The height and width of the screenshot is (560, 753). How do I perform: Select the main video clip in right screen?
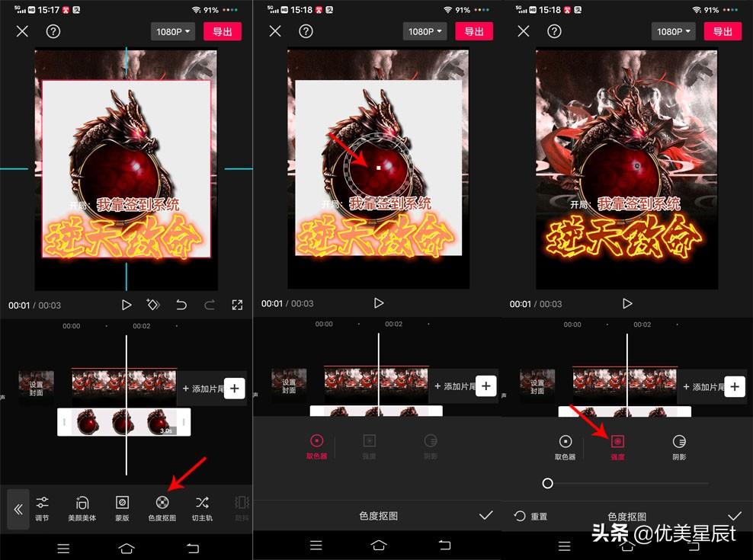[625, 386]
